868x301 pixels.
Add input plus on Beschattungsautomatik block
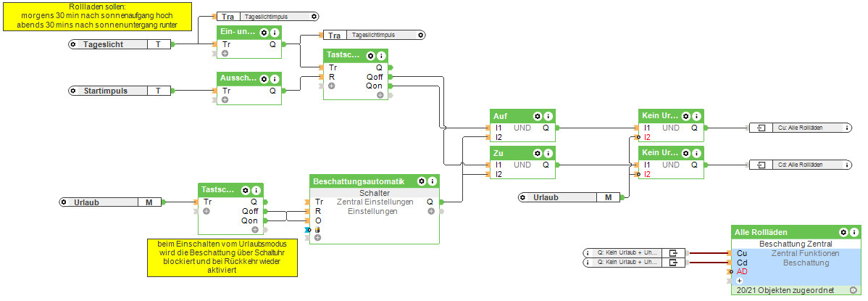[317, 238]
